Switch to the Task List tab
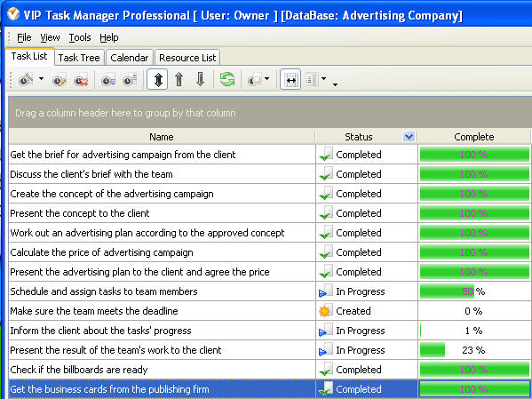The width and height of the screenshot is (532, 399). (29, 56)
